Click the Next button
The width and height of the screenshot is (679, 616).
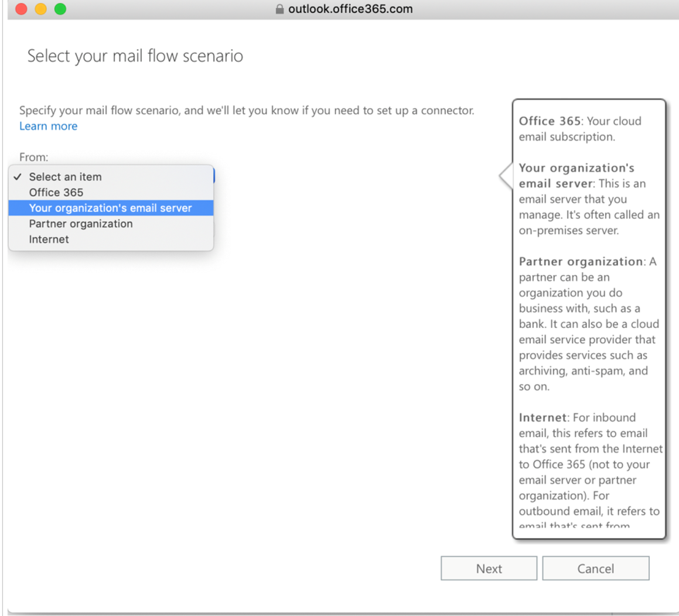tap(489, 569)
